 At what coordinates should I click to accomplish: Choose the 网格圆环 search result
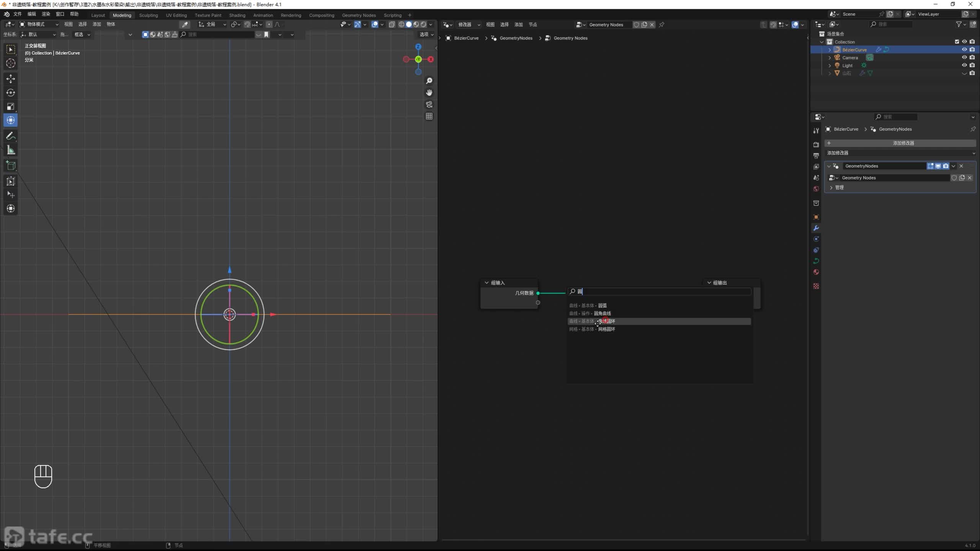[606, 329]
